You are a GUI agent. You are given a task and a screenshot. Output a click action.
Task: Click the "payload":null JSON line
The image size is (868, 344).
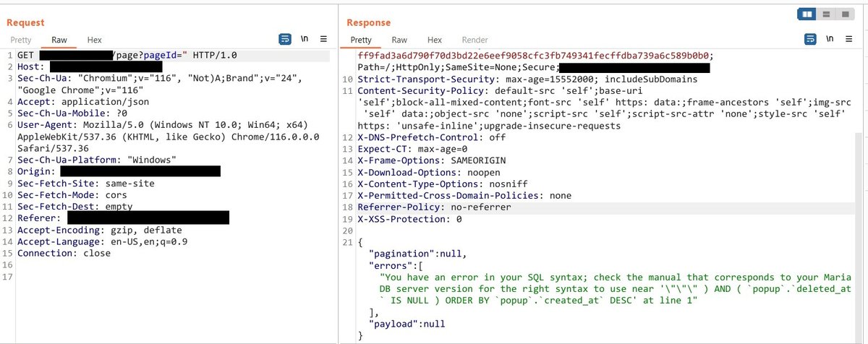click(x=407, y=324)
